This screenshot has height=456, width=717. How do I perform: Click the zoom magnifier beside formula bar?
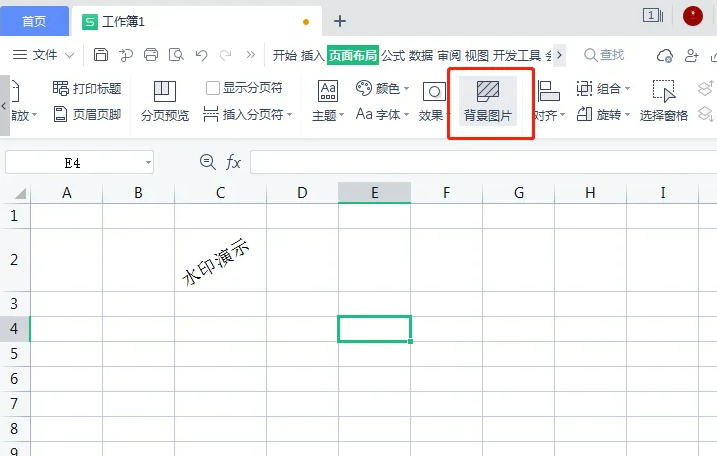[208, 162]
